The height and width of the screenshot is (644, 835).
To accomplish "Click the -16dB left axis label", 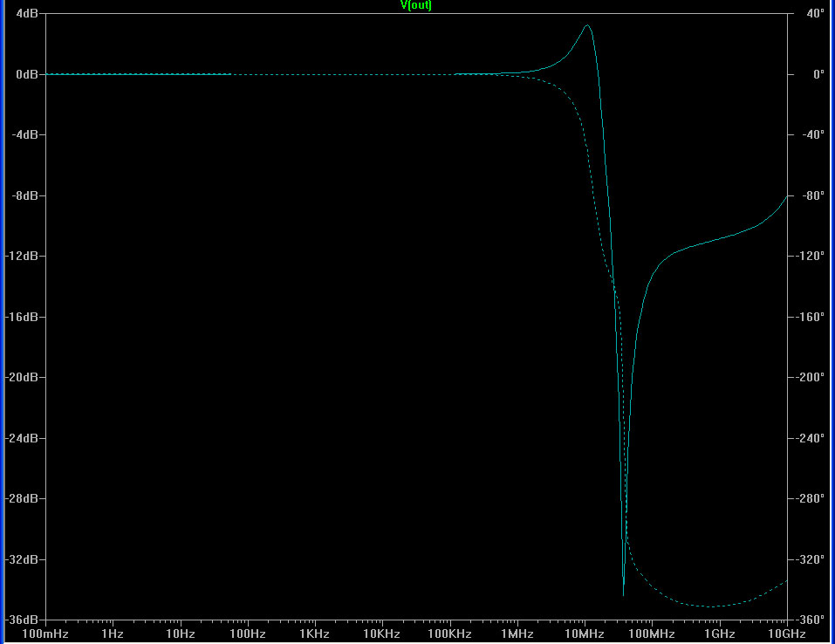I will coord(23,317).
